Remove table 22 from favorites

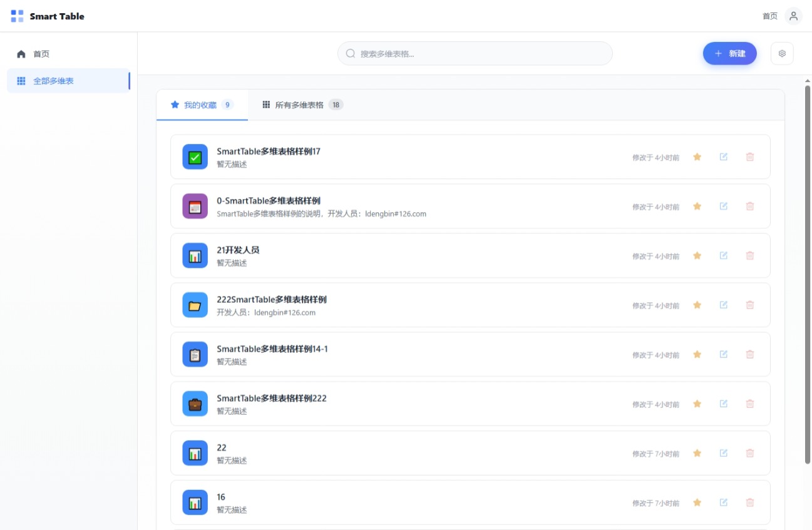[x=697, y=454]
